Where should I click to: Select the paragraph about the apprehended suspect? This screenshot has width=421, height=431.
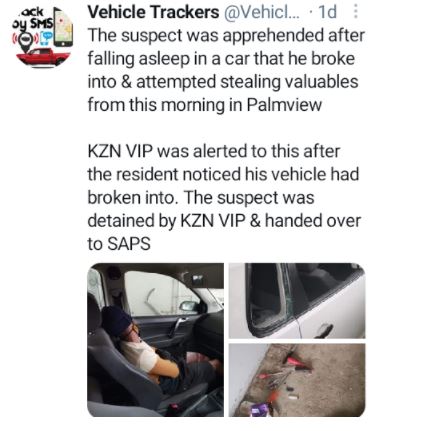pos(226,70)
